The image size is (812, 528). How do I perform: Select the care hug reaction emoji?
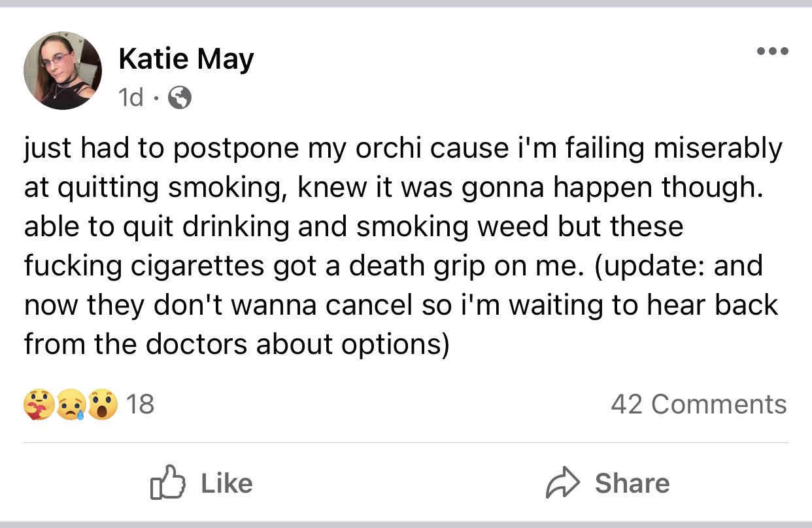(x=38, y=404)
